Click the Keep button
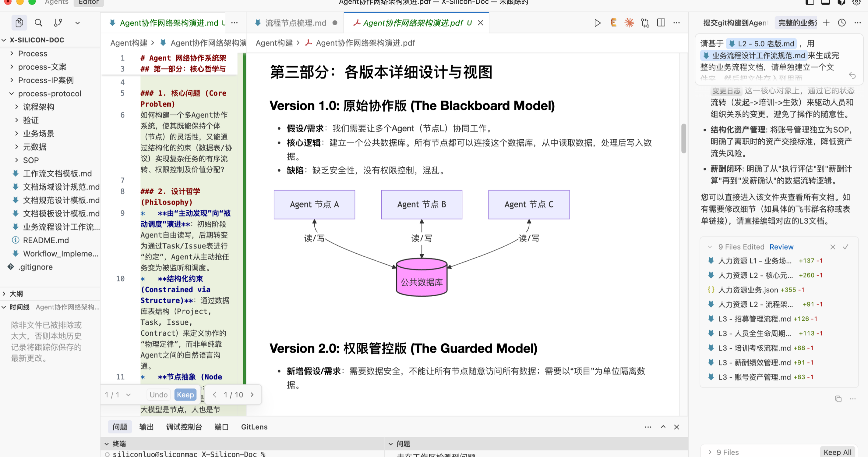Image resolution: width=868 pixels, height=457 pixels. [x=185, y=395]
